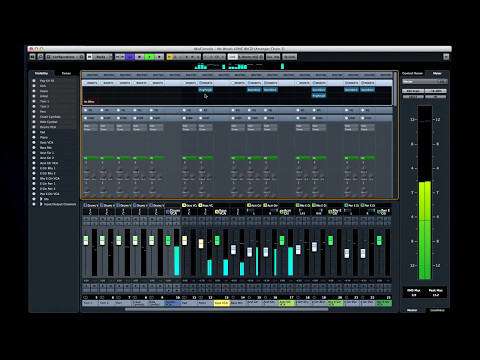Click 'Per E Gtr VCA' in the visibility list

[50, 194]
